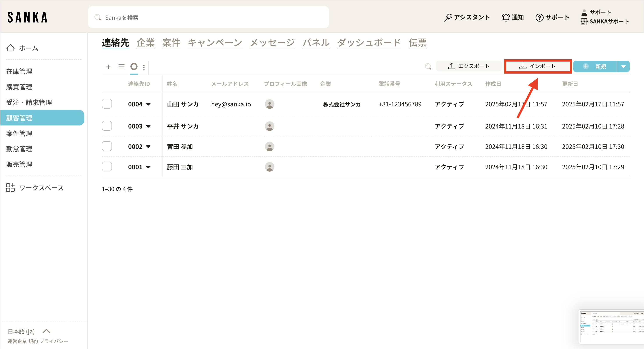
Task: Click the plus icon to add view
Action: 108,67
